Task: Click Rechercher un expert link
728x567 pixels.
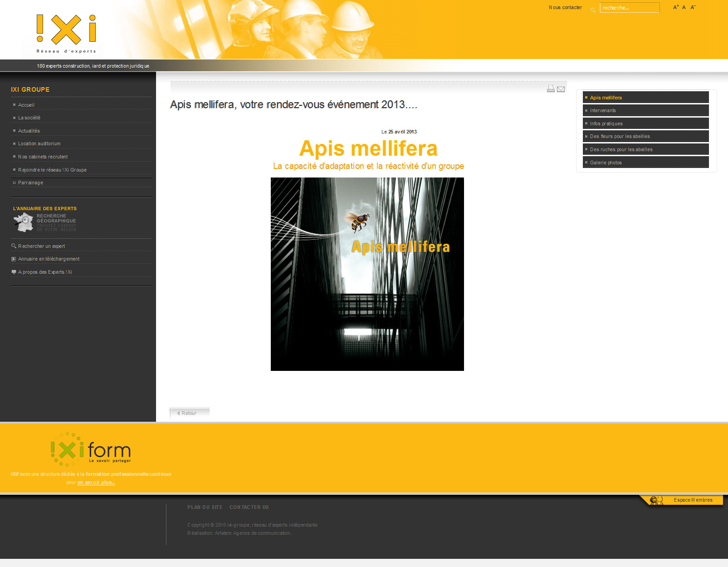Action: pyautogui.click(x=41, y=246)
